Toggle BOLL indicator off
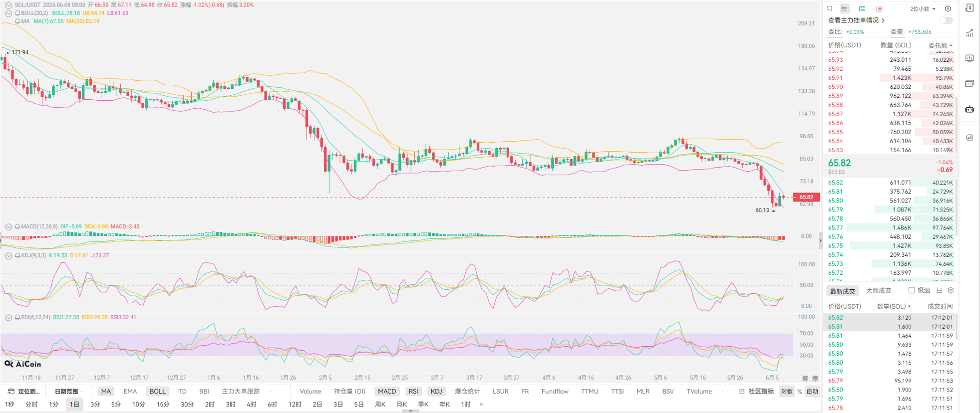The image size is (980, 413). (157, 392)
